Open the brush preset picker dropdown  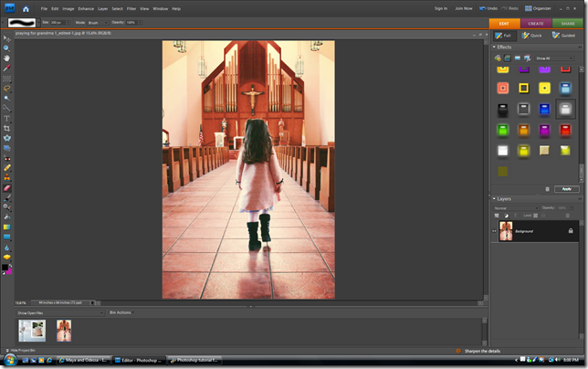[38, 23]
